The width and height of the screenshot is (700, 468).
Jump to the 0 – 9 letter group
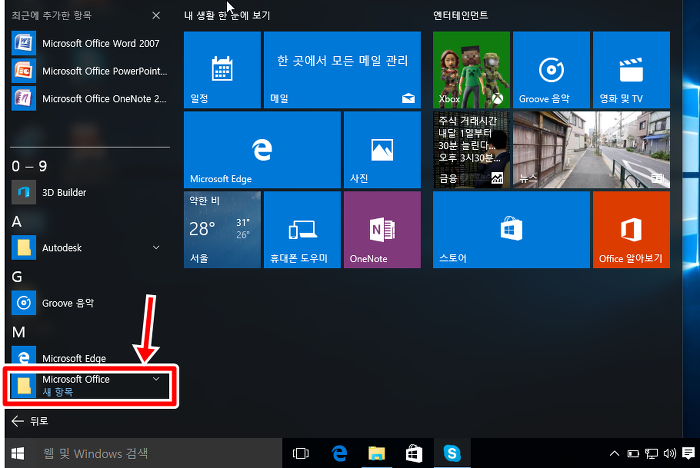pyautogui.click(x=29, y=166)
